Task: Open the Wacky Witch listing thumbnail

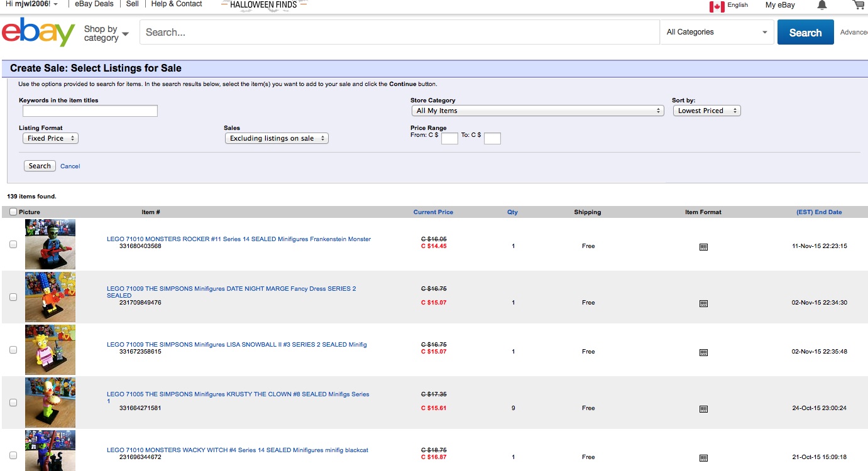Action: [x=50, y=450]
